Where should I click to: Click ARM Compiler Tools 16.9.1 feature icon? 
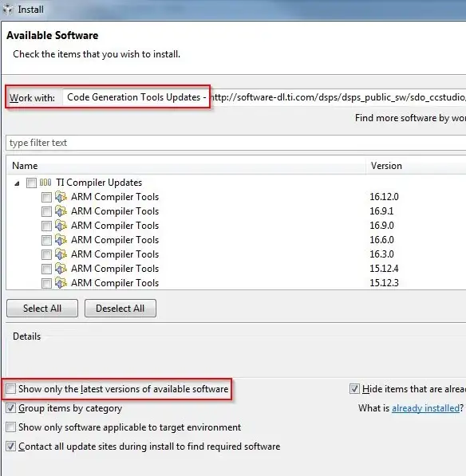point(61,211)
